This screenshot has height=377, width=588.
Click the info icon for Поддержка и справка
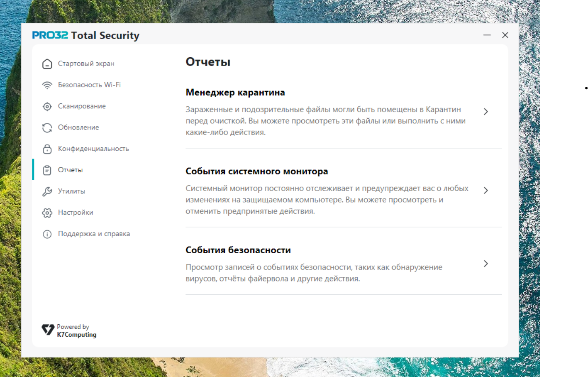tap(47, 234)
